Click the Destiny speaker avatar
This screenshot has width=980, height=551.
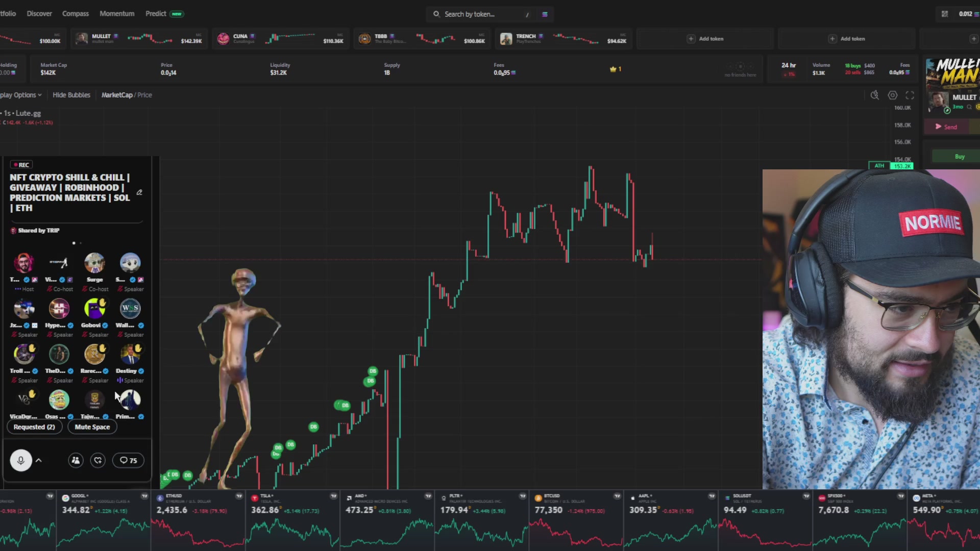[130, 354]
